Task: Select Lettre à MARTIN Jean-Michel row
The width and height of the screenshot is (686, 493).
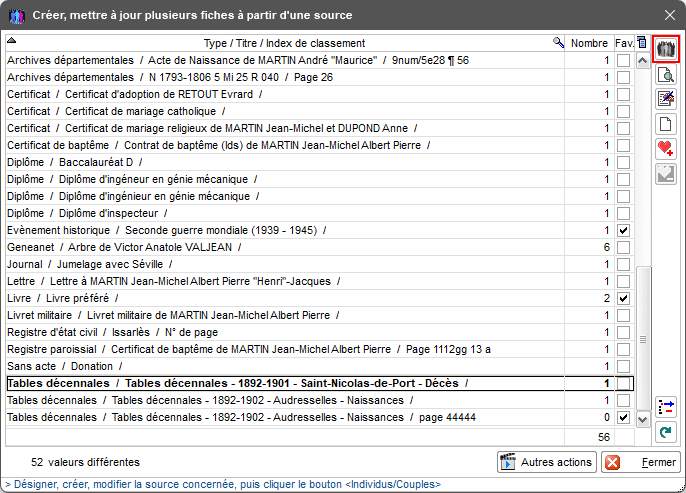Action: click(284, 281)
